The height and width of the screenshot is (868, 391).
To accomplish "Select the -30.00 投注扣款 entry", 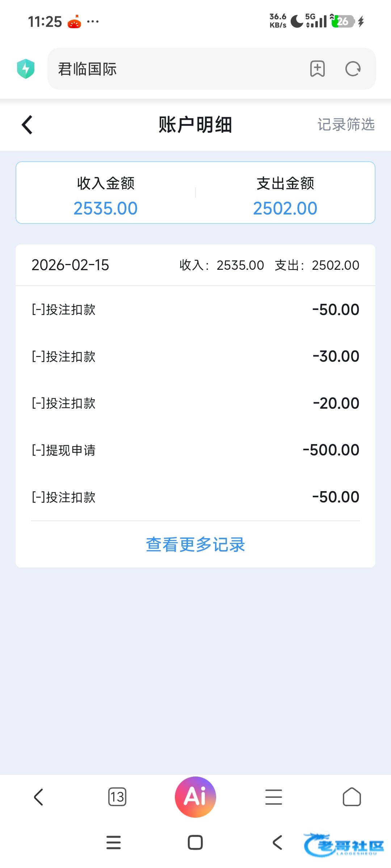I will [195, 357].
